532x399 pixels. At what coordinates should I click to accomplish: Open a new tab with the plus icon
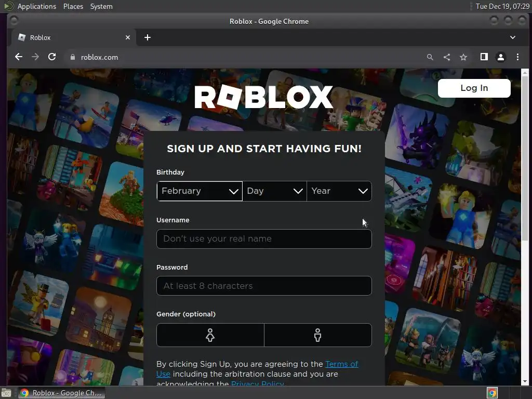[x=147, y=37]
